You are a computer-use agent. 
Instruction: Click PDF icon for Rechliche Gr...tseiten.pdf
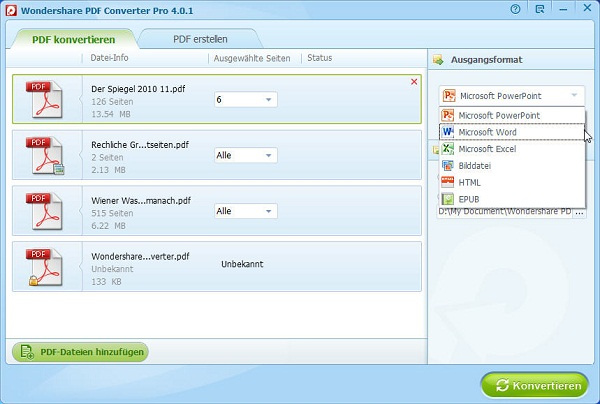coord(45,155)
